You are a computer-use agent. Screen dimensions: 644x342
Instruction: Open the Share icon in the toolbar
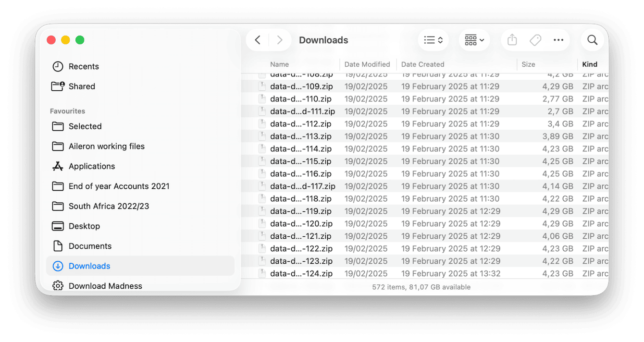point(511,40)
